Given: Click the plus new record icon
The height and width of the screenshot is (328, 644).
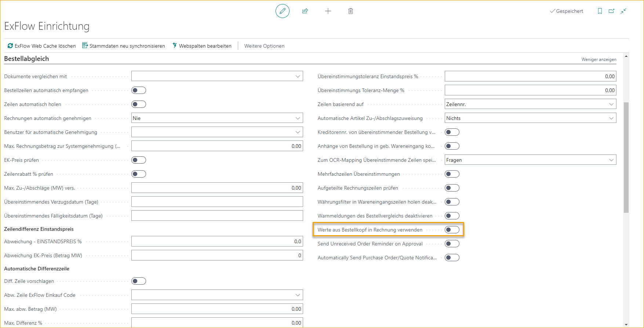Looking at the screenshot, I should pyautogui.click(x=328, y=11).
